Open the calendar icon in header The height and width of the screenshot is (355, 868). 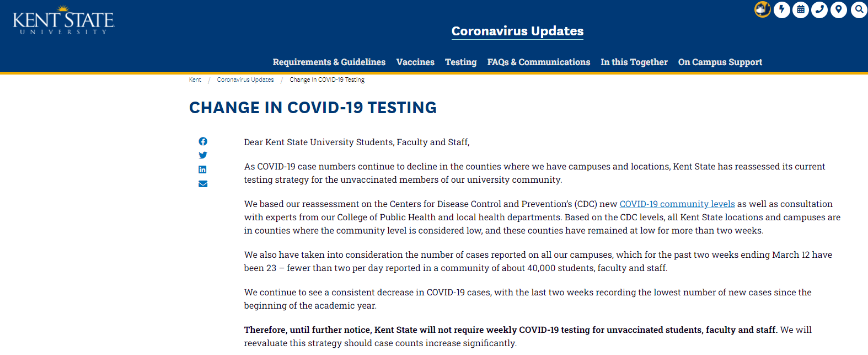(801, 9)
